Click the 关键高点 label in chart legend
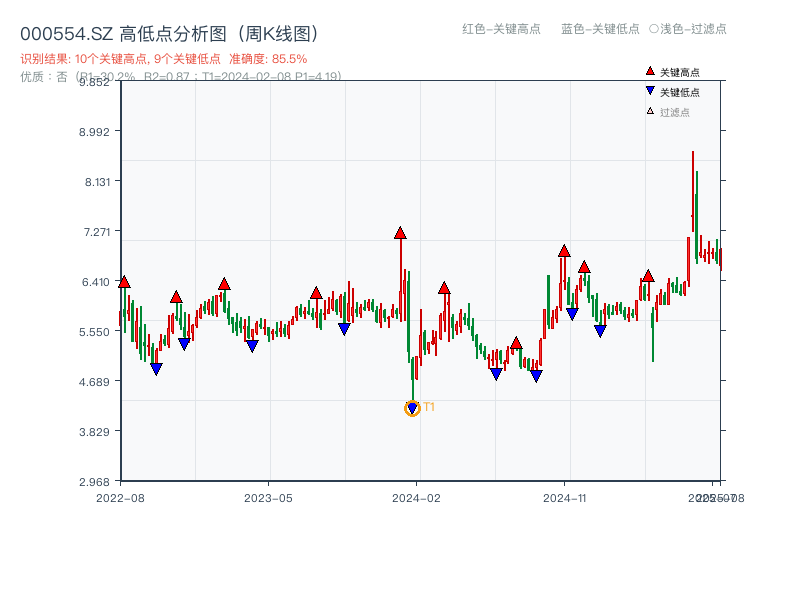Screen dimensions: 800x600 [680, 72]
